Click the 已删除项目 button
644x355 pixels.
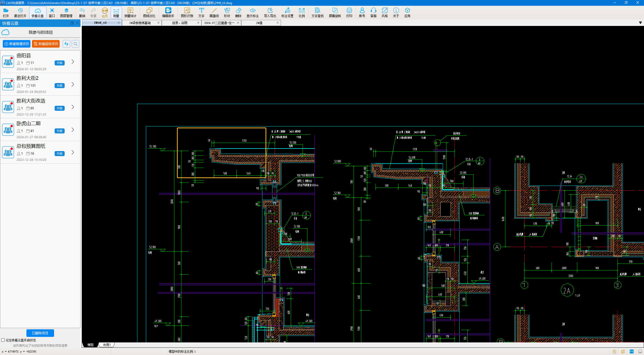coord(40,333)
